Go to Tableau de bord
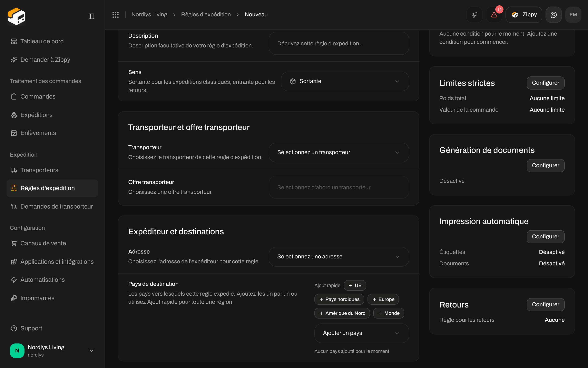 (52, 41)
